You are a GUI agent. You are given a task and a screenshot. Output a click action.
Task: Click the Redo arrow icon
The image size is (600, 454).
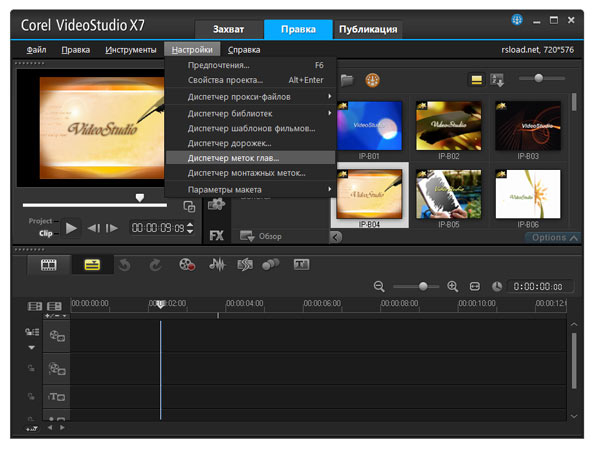click(155, 265)
